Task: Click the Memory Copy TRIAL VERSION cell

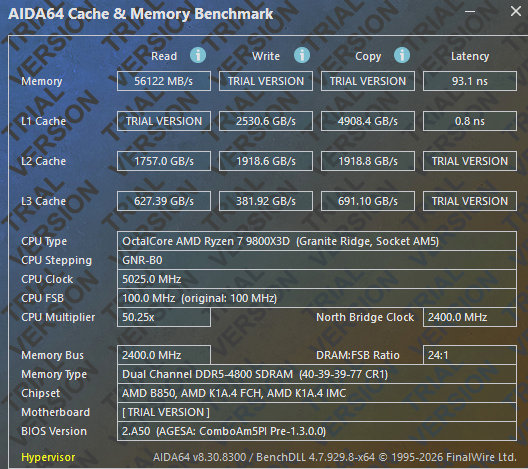Action: point(368,81)
